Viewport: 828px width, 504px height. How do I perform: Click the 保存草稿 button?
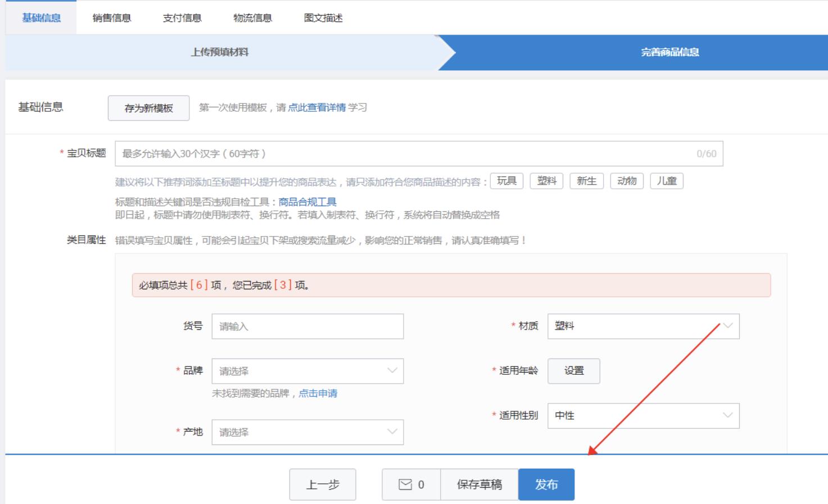pos(479,484)
